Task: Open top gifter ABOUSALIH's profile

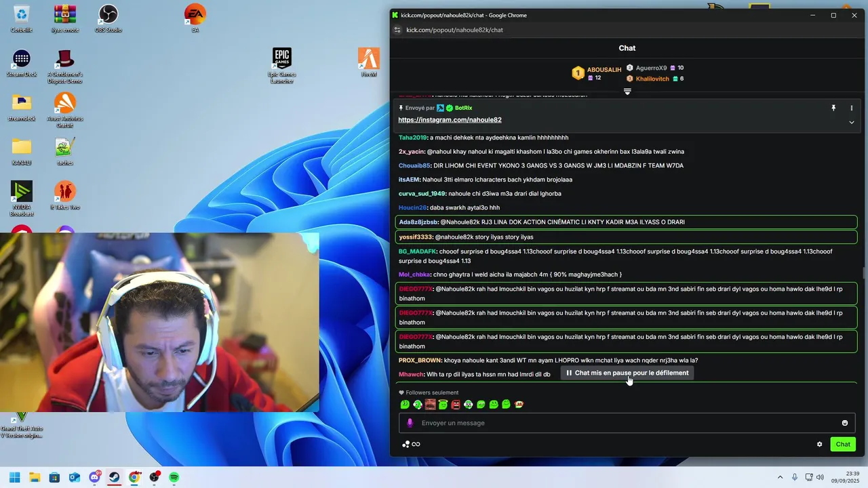Action: coord(596,73)
